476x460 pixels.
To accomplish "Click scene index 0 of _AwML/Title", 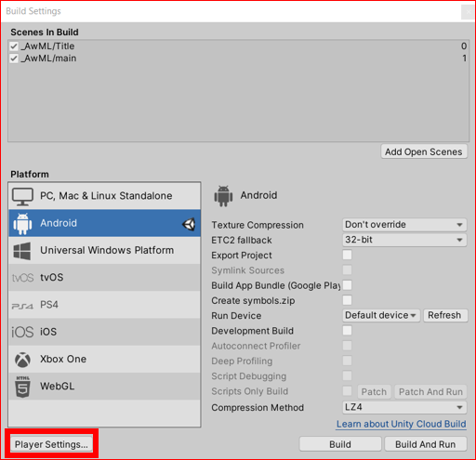I will [x=464, y=46].
